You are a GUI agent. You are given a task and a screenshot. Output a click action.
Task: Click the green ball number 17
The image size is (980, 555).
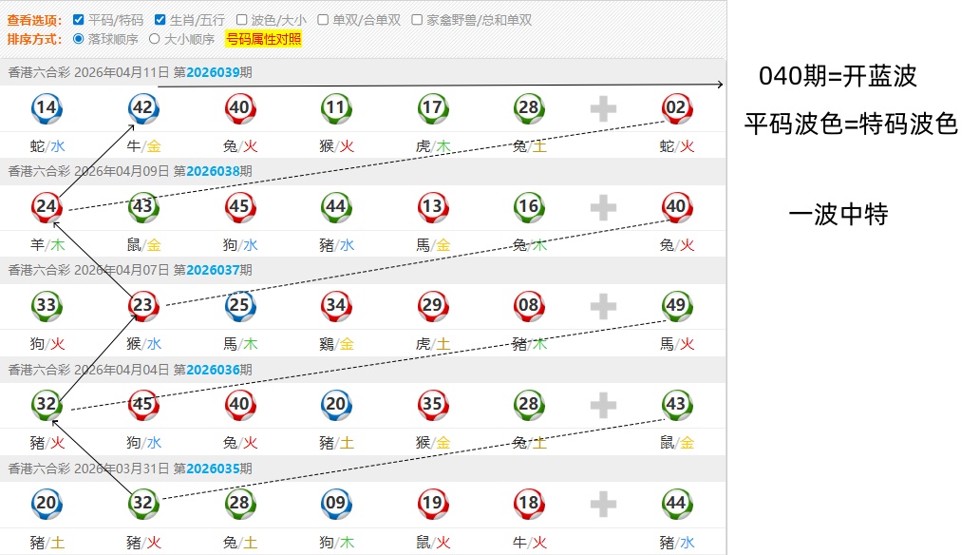[x=433, y=108]
